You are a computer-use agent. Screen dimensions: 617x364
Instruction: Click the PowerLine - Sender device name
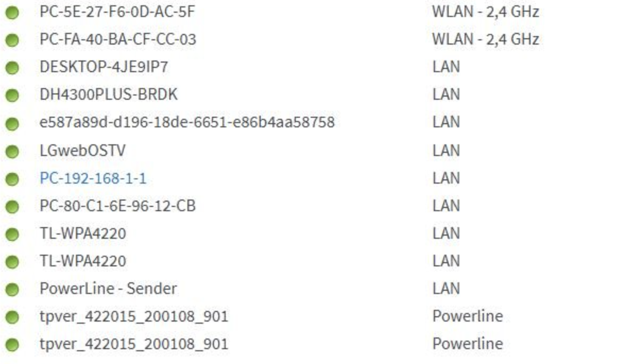coord(108,289)
